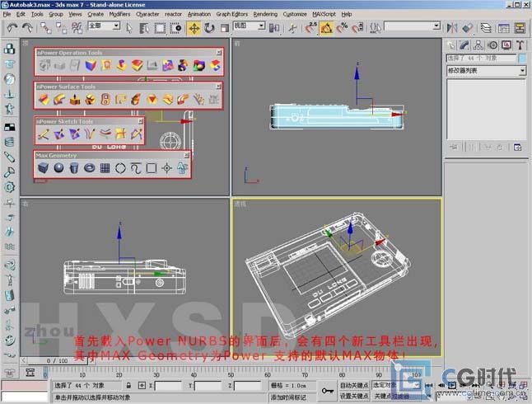Open the key filter selection dropdown

pos(395,385)
